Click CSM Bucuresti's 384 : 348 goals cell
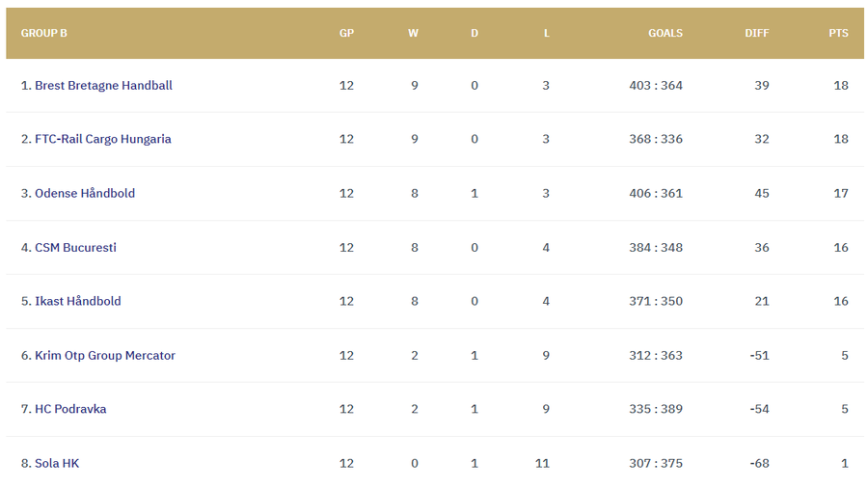 (656, 248)
